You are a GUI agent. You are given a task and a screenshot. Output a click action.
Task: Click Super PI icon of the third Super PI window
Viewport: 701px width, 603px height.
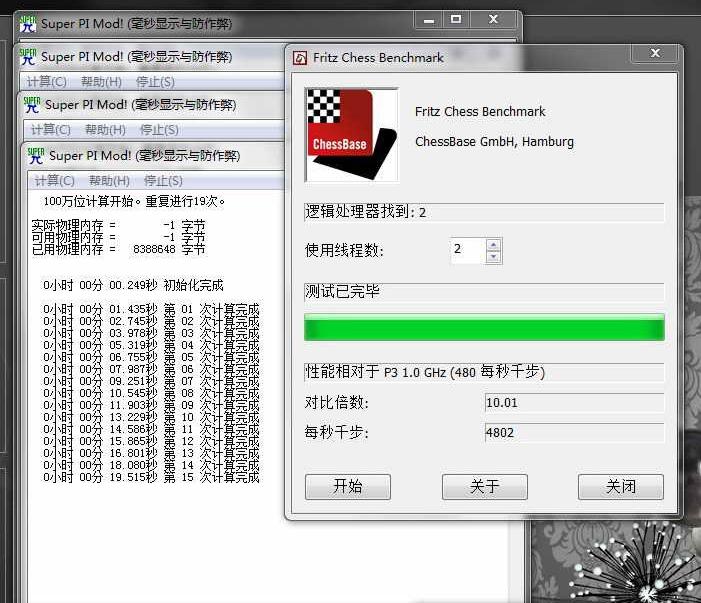tap(32, 105)
